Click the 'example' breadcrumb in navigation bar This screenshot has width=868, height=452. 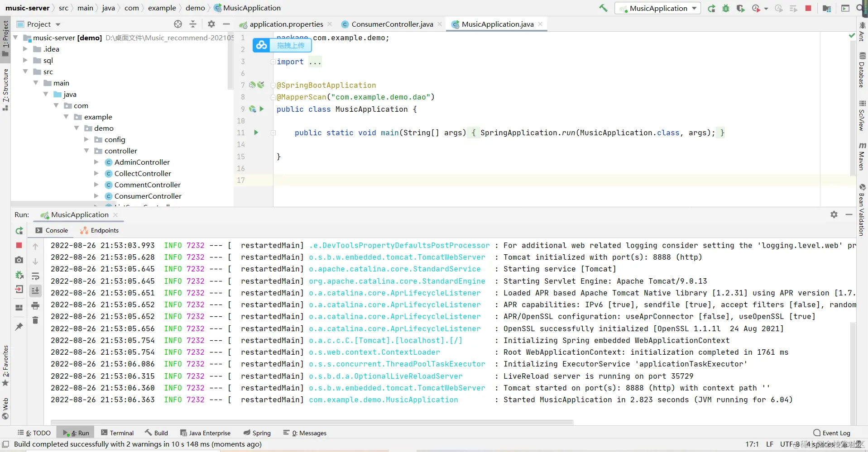[x=162, y=8]
